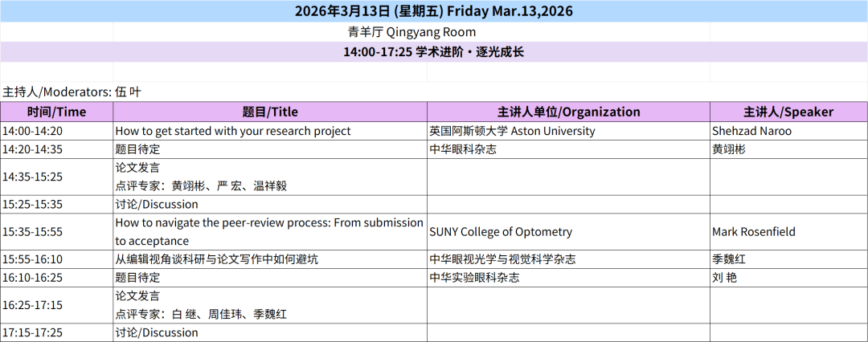Click the Friday Mar.13, 2026 date header
868x342 pixels.
tap(434, 11)
